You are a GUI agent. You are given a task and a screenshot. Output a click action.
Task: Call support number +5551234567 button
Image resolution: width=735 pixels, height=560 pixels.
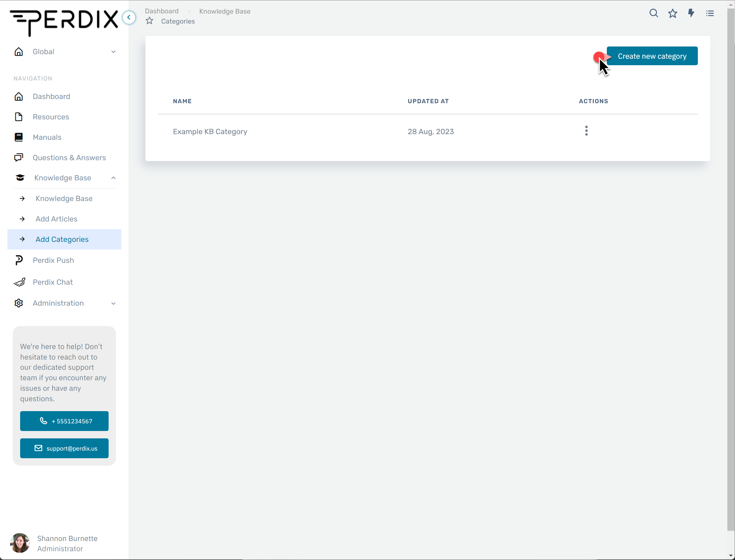point(64,421)
